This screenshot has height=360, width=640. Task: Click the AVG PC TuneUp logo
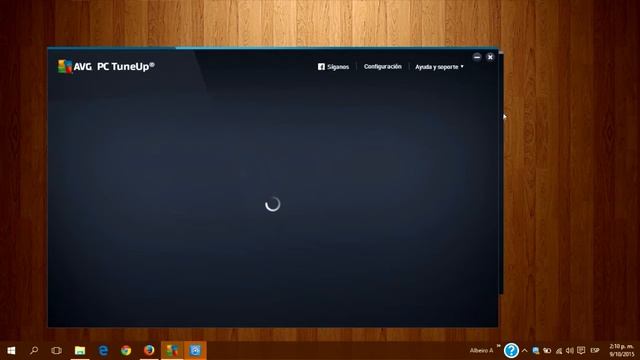(x=106, y=67)
